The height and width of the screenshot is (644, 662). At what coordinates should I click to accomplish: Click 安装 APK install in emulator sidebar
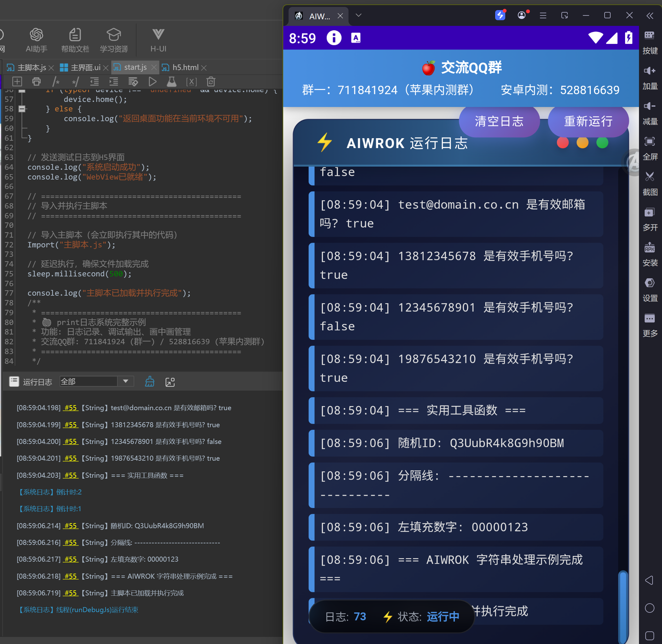[x=650, y=255]
